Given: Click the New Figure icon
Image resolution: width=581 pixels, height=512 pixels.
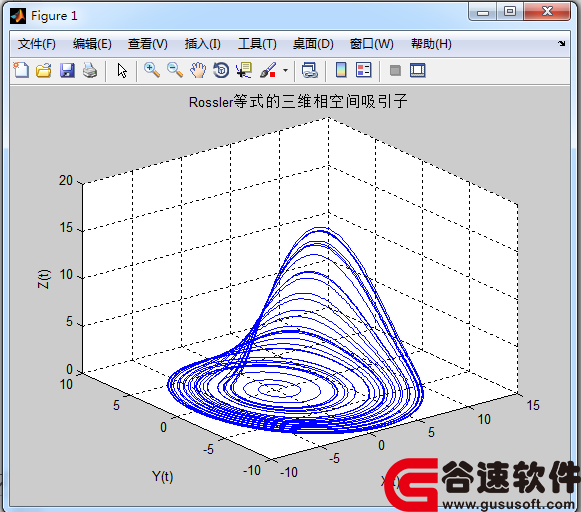Looking at the screenshot, I should pyautogui.click(x=21, y=70).
